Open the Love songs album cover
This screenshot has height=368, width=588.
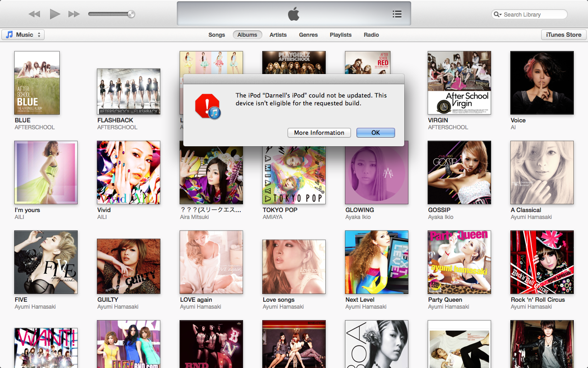294,267
